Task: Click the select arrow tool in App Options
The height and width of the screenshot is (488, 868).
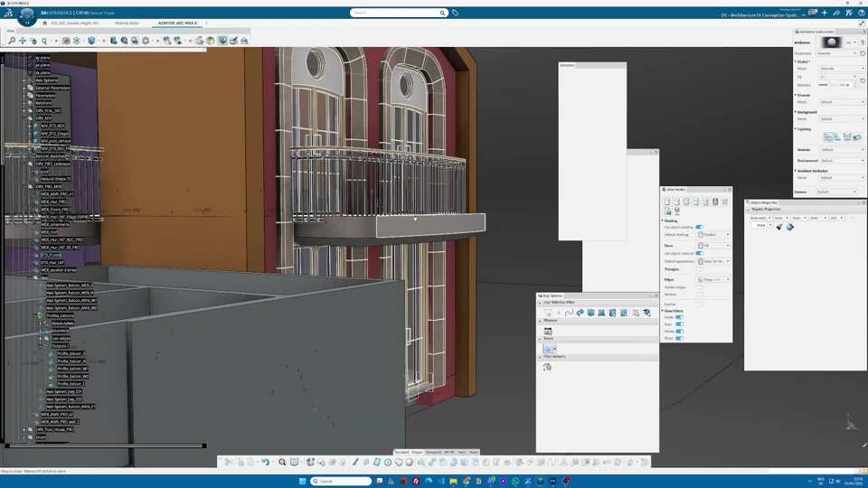Action: pos(548,349)
